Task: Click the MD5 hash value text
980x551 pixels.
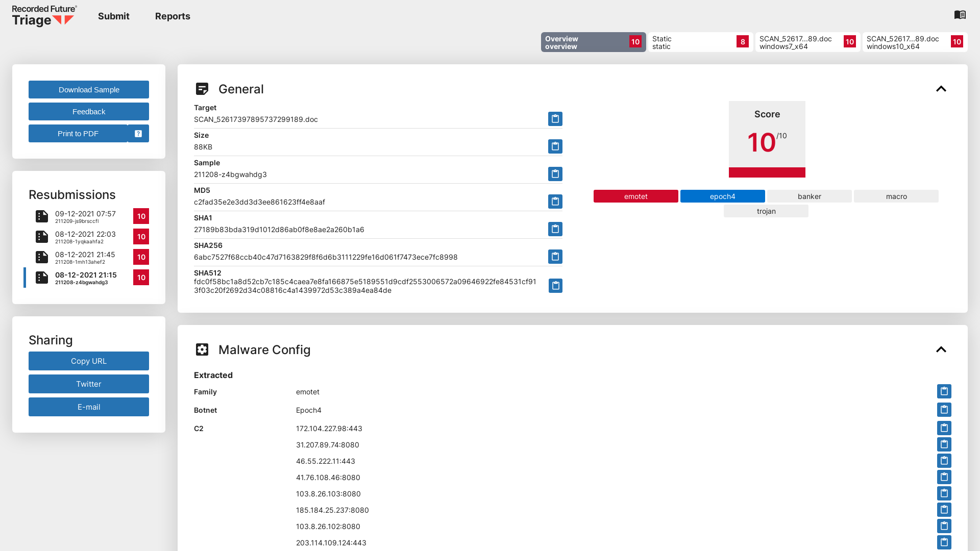Action: pyautogui.click(x=259, y=202)
